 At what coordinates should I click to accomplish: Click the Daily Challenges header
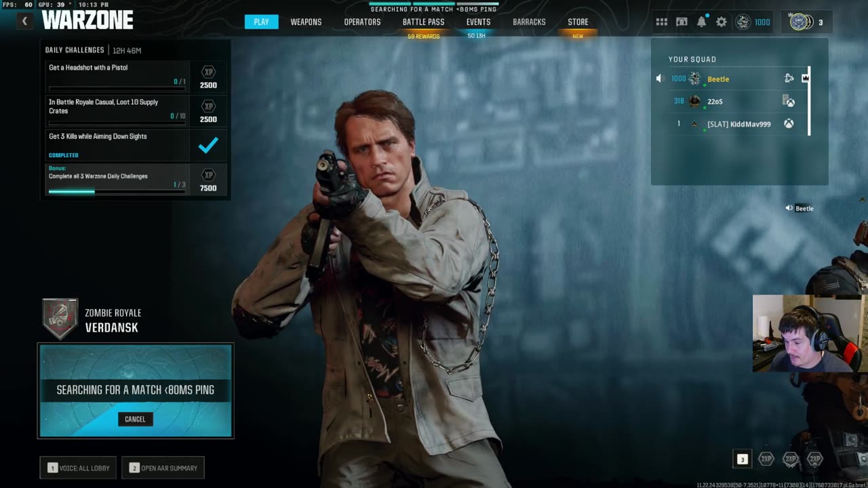[75, 50]
